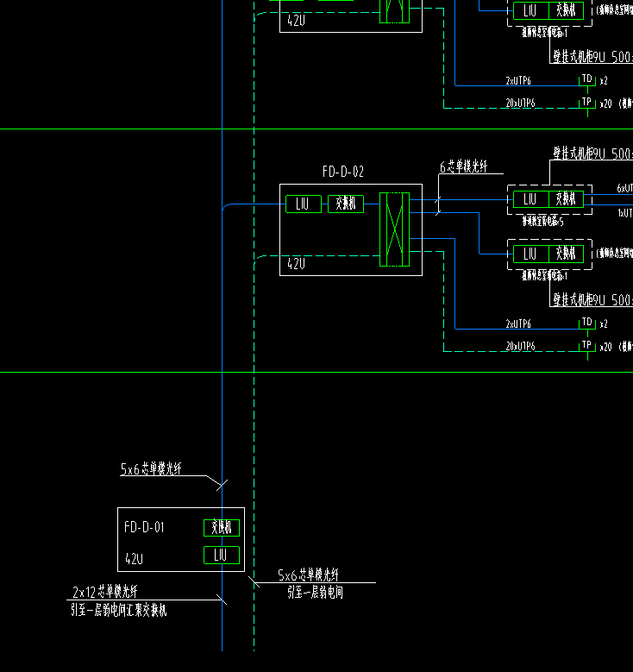
Task: Select the 交换机 block in the dashed box captioned ×5
Action: pos(566,199)
